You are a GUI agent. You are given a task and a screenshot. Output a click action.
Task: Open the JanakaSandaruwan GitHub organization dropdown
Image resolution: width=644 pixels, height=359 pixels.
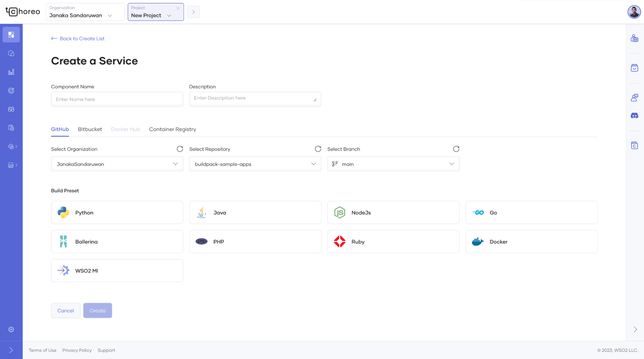point(117,164)
